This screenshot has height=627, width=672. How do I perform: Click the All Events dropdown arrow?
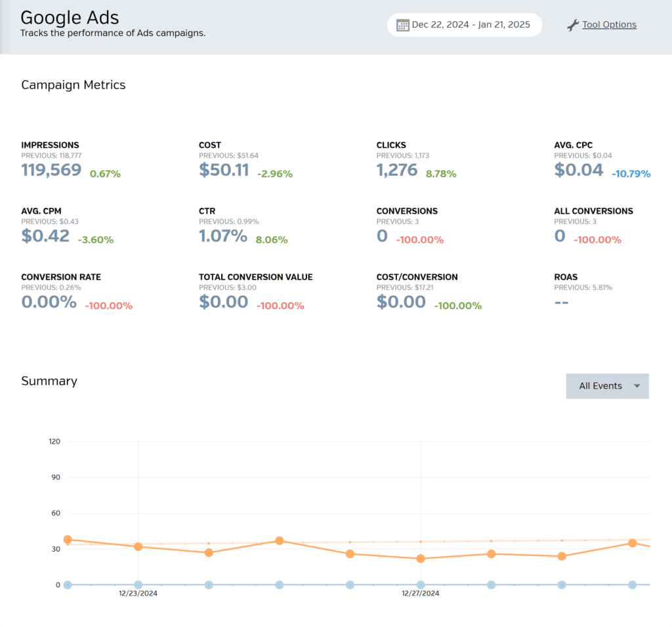[637, 386]
